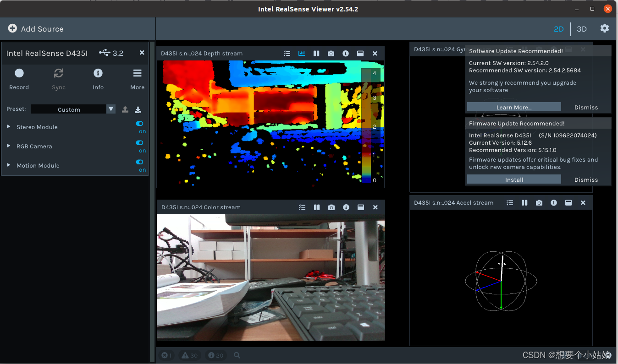Viewport: 618px width, 364px height.
Task: Open Depth stream metadata list icon
Action: tap(287, 54)
